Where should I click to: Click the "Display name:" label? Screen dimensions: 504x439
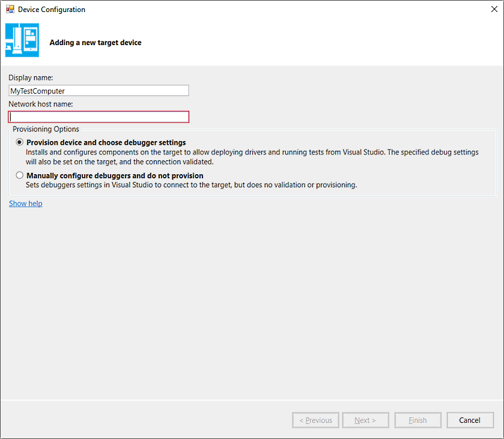click(26, 77)
